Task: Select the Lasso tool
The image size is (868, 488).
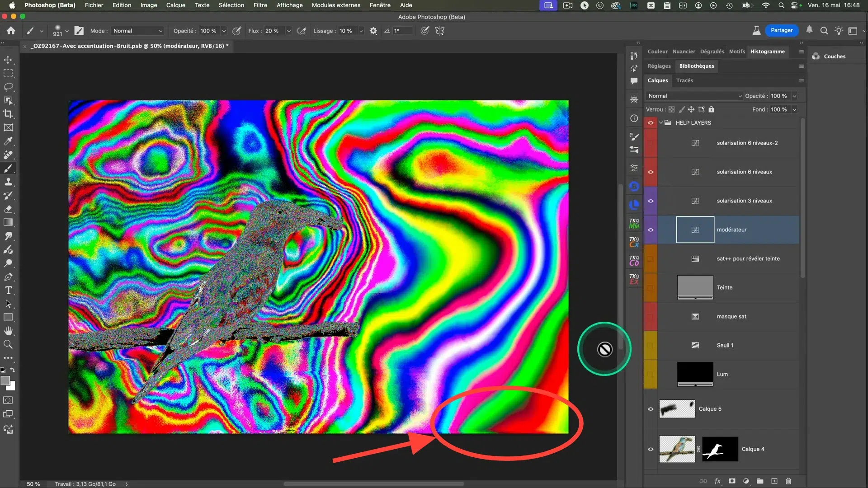Action: (8, 87)
